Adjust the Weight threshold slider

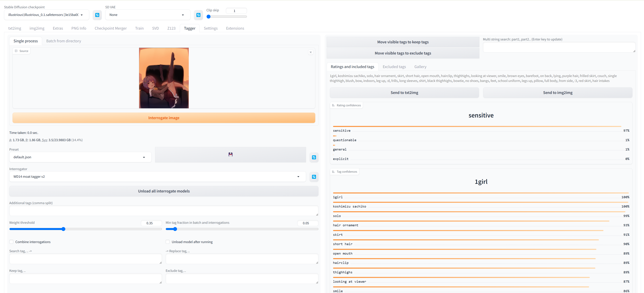click(x=86, y=229)
